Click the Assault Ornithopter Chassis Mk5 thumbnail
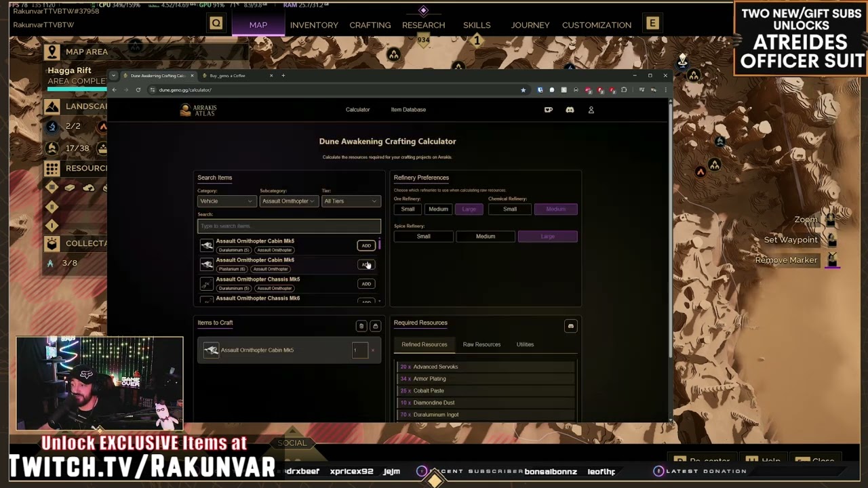Viewport: 868px width, 488px height. coord(207,284)
